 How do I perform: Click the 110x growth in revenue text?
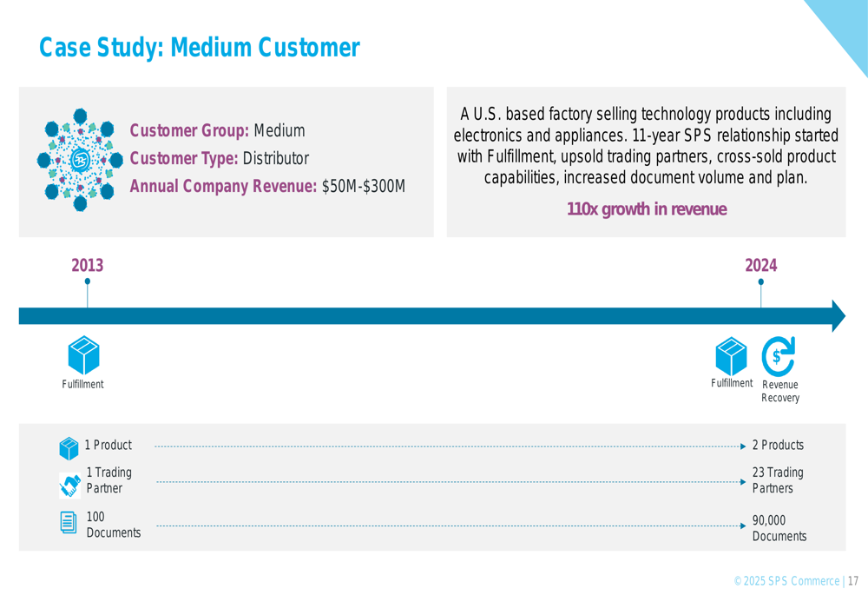point(647,208)
